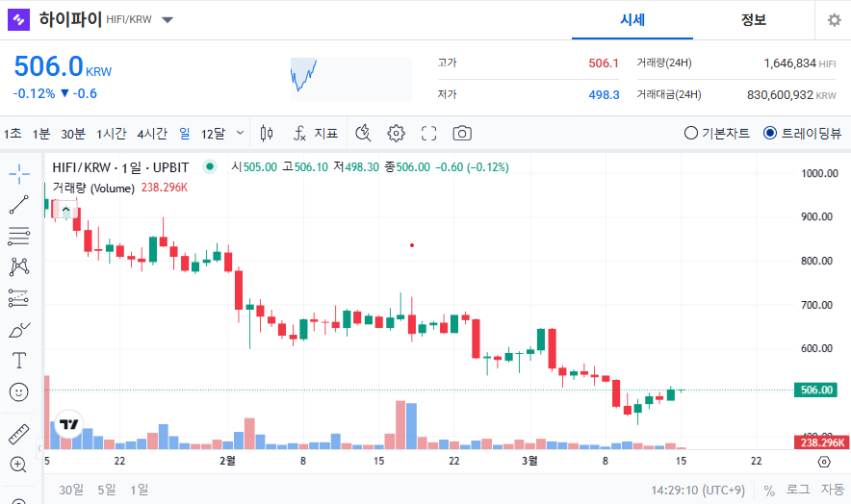
Task: Toggle fullscreen chart mode
Action: (428, 133)
